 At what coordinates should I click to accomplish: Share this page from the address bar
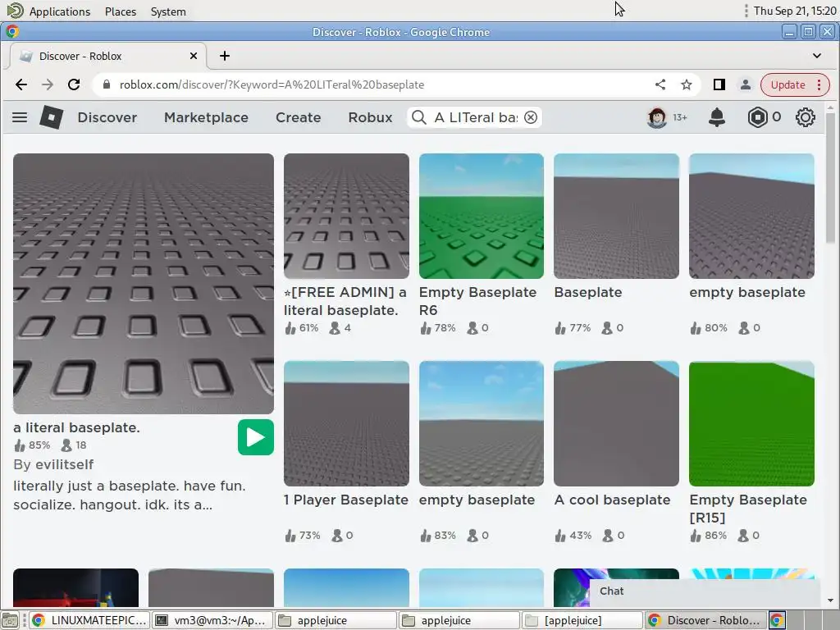(x=660, y=84)
